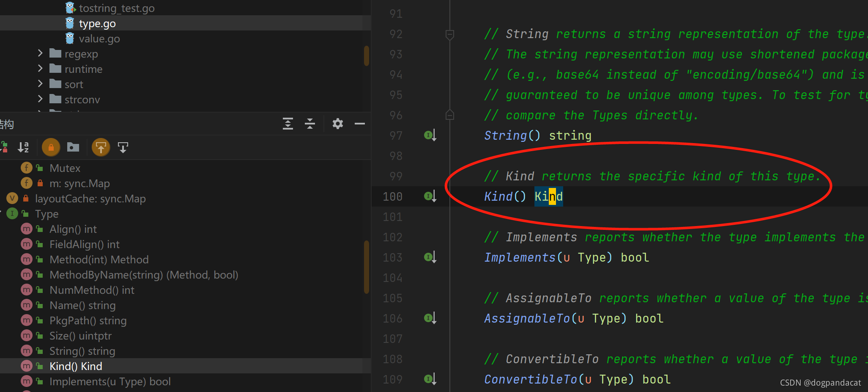868x392 pixels.
Task: Collapse all nodes in the Structure panel
Action: [310, 124]
